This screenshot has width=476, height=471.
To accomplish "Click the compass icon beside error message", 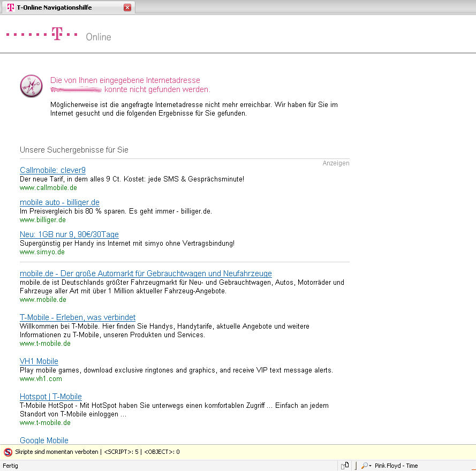I will point(31,86).
